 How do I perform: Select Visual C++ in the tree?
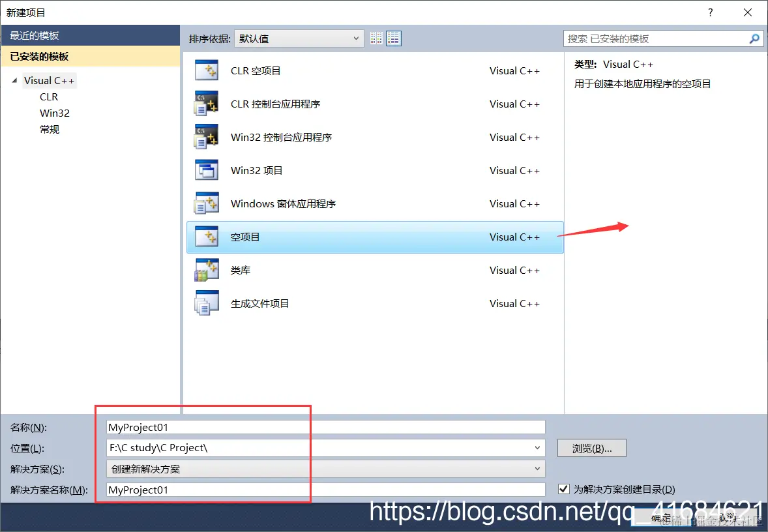tap(49, 80)
